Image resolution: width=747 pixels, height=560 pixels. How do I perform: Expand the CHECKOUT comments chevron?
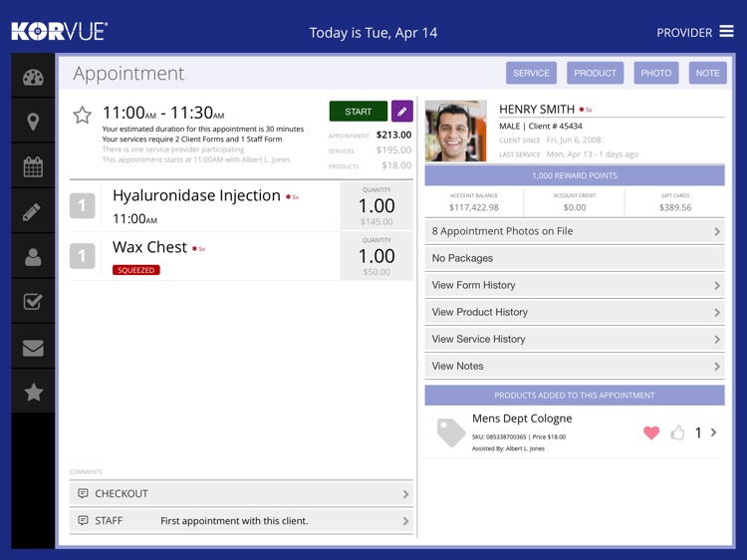tap(405, 494)
